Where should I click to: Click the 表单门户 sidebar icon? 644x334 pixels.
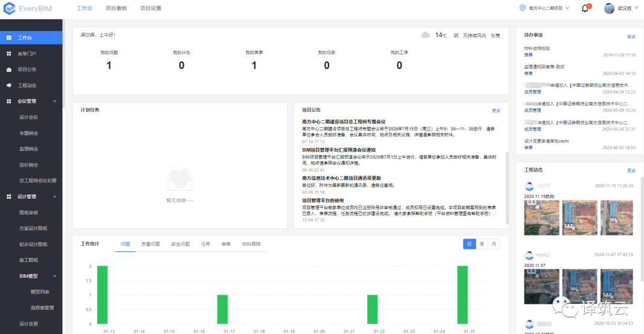(x=8, y=53)
